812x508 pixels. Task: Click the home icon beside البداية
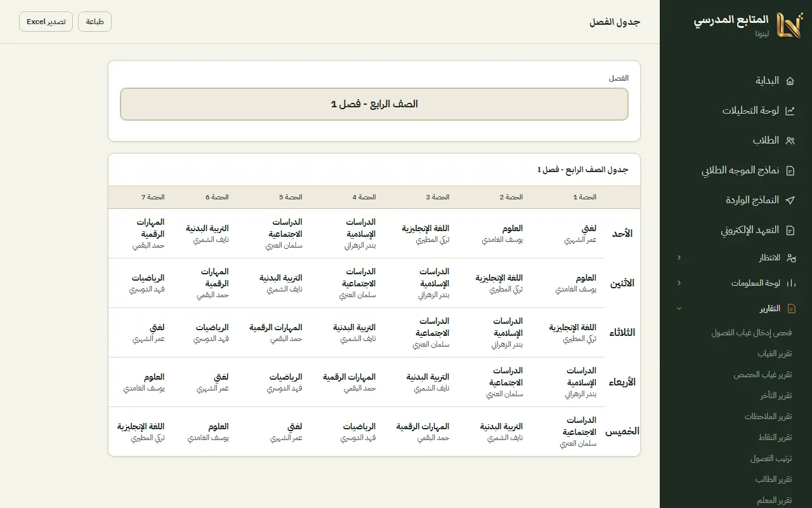(790, 81)
